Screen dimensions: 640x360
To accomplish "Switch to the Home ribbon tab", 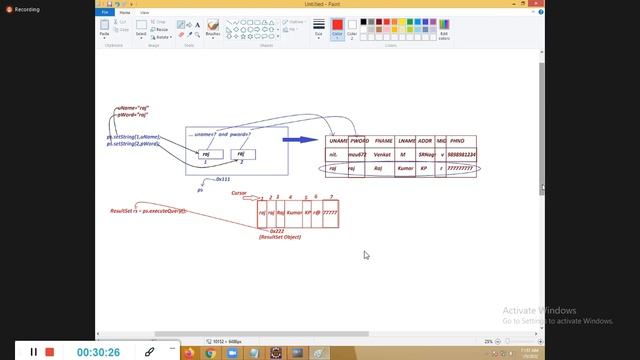I will point(125,13).
